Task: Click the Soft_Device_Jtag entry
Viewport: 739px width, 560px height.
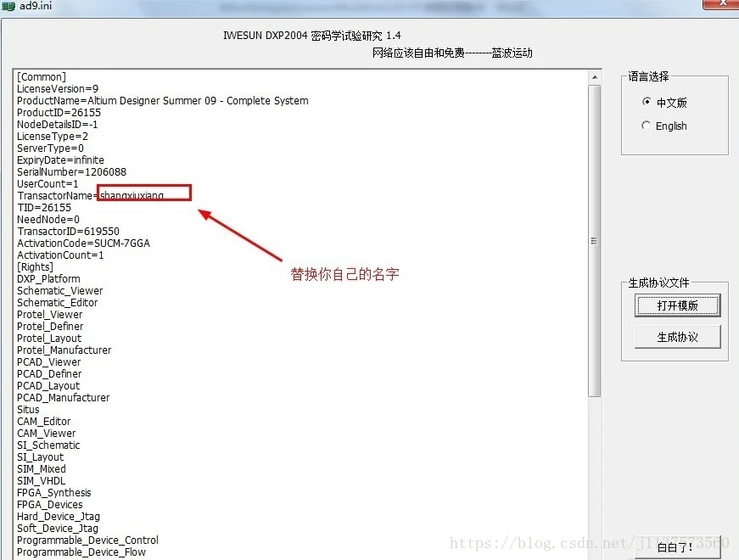Action: [x=58, y=529]
